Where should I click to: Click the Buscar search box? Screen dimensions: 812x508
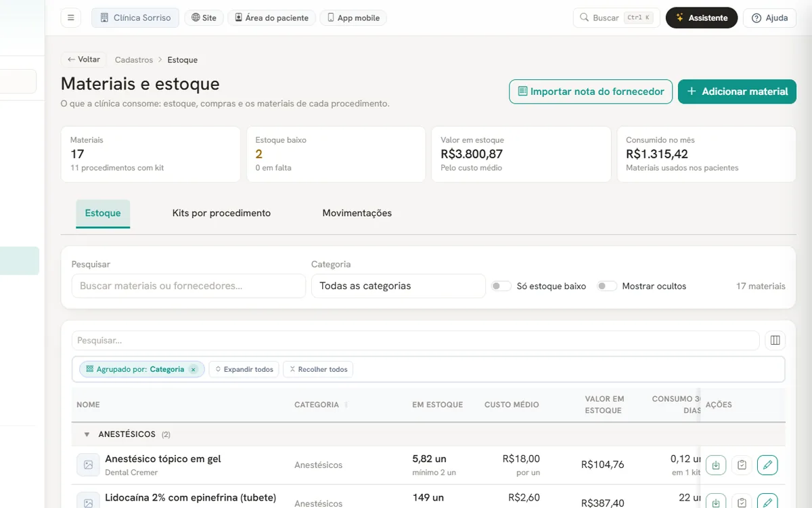tap(616, 18)
